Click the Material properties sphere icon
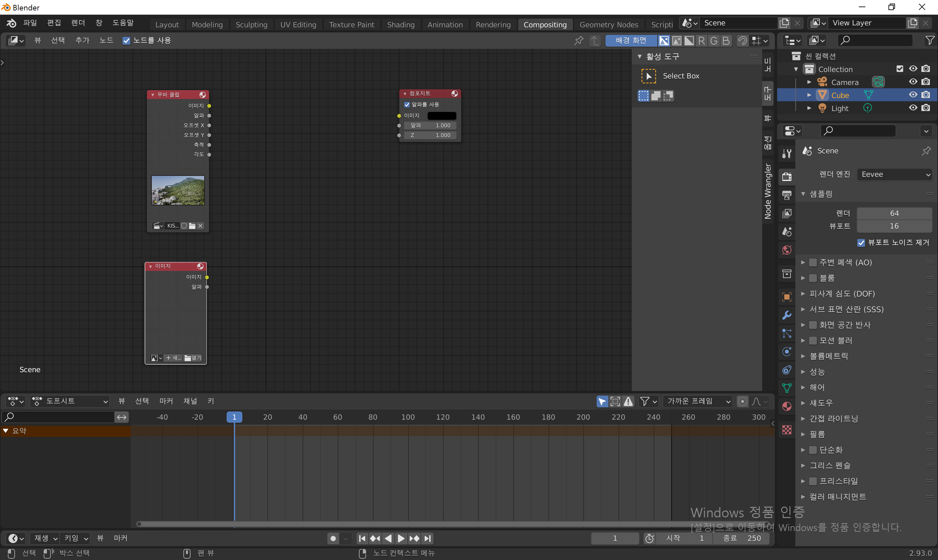This screenshot has width=938, height=560. point(787,406)
